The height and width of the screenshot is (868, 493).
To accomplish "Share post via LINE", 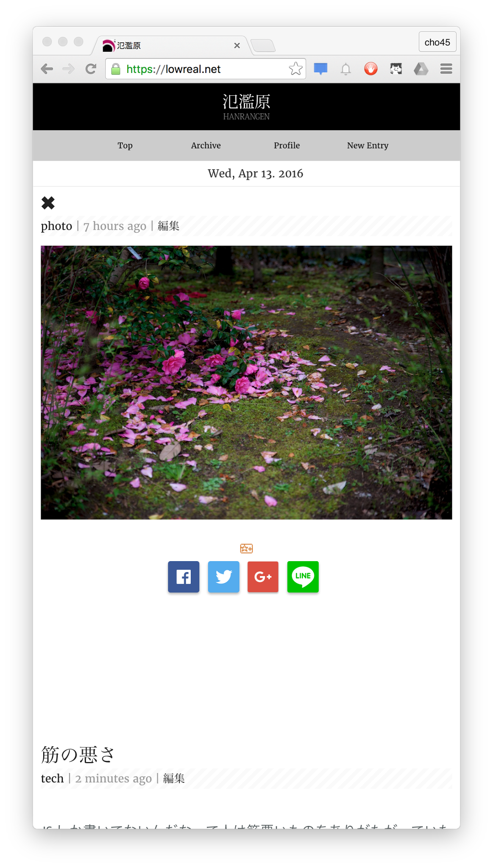I will point(303,576).
